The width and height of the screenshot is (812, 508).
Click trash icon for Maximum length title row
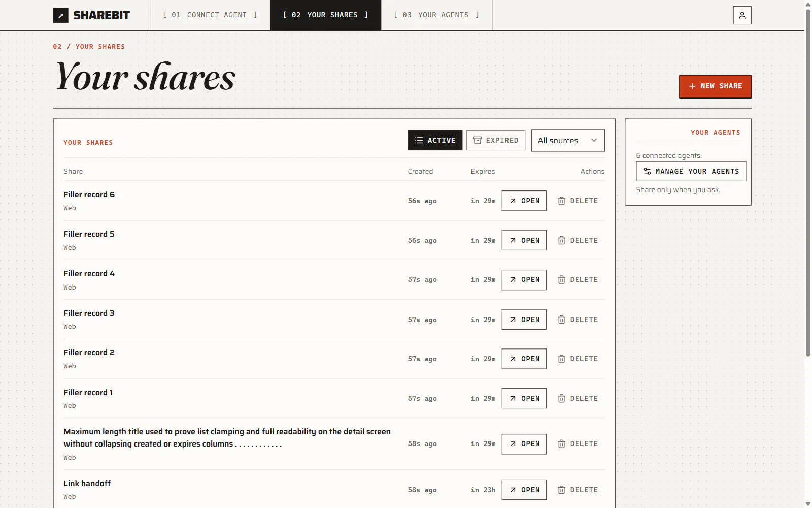click(x=561, y=444)
